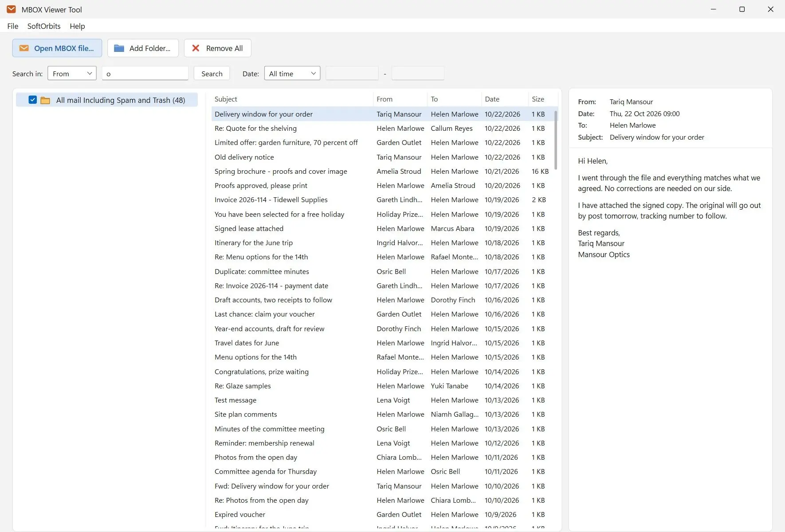This screenshot has width=785, height=532.
Task: Click recipient 'Callum Reyes' cell
Action: (x=451, y=128)
